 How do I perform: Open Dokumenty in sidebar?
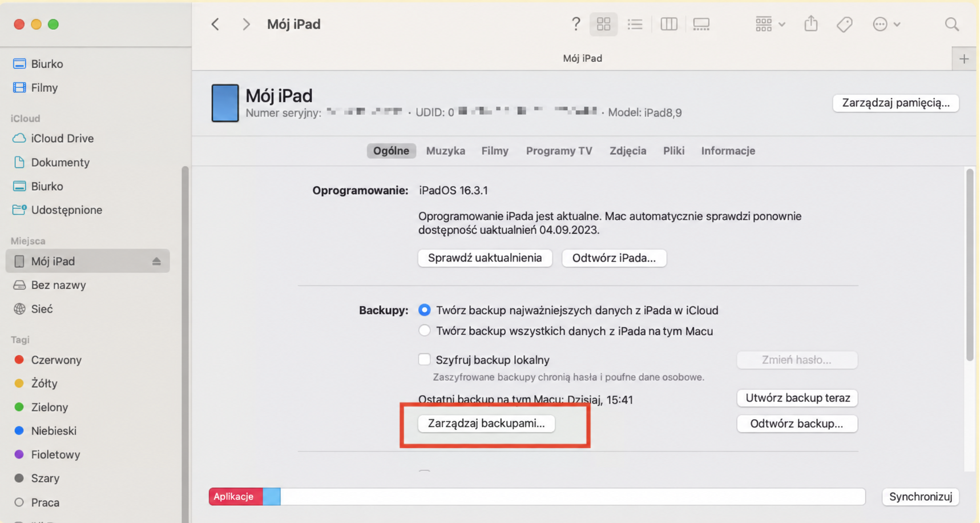click(51, 162)
